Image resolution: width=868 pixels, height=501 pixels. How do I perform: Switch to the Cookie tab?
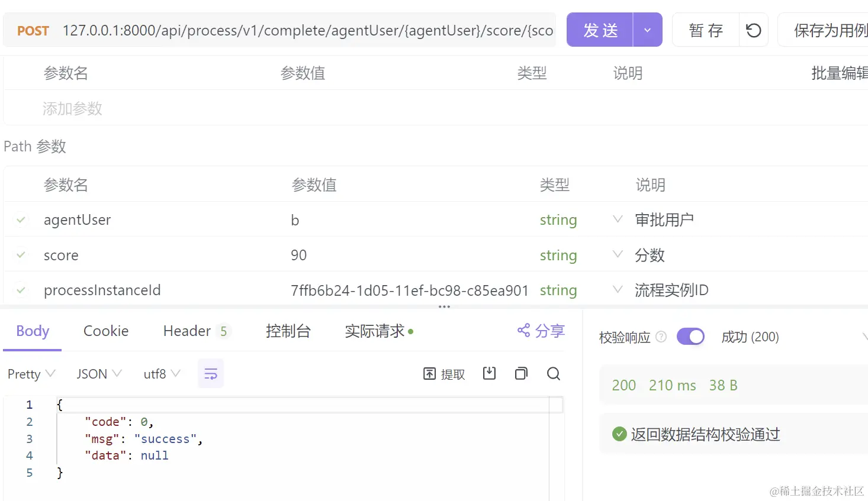105,331
